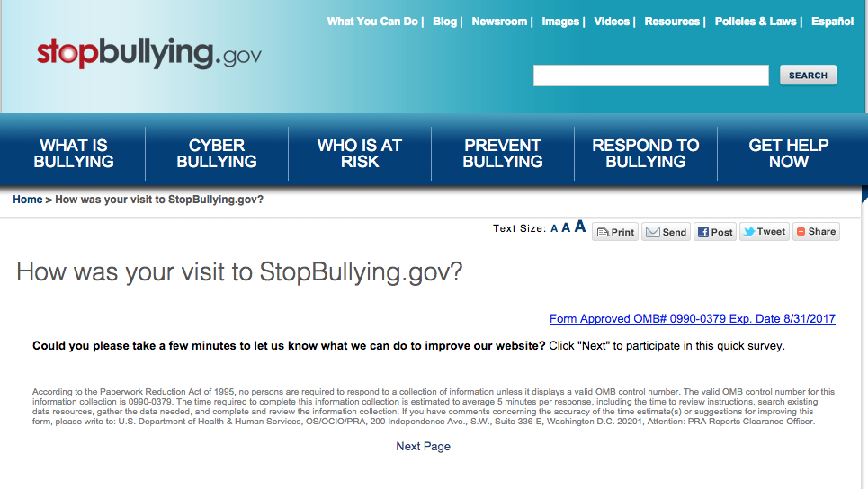Click the 'Text Size:' label
868x489 pixels.
tap(519, 228)
